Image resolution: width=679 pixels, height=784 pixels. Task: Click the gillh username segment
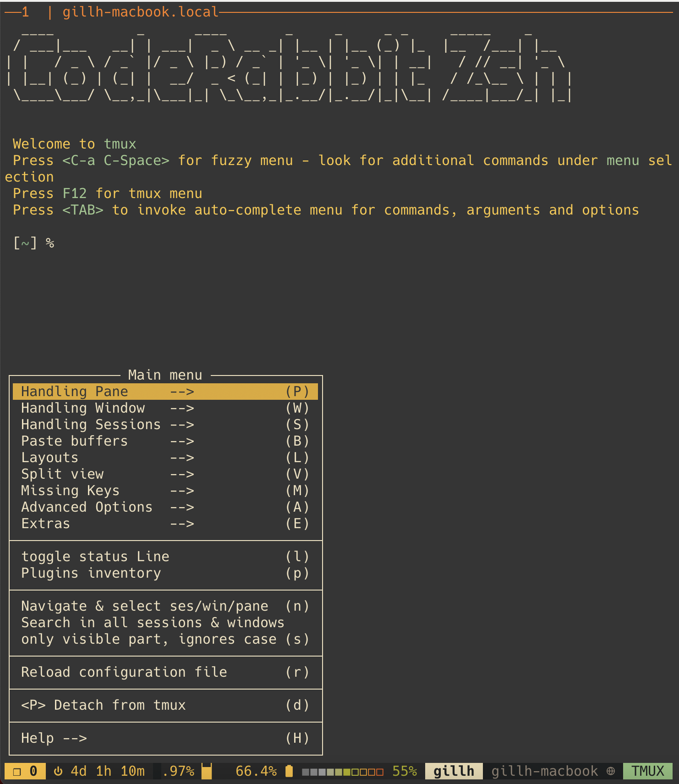[454, 771]
